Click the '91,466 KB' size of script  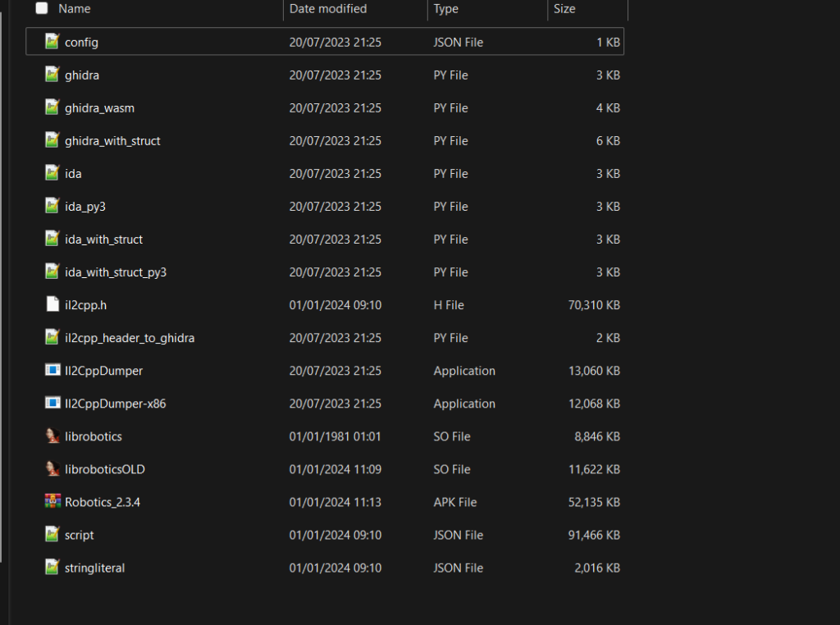(594, 535)
